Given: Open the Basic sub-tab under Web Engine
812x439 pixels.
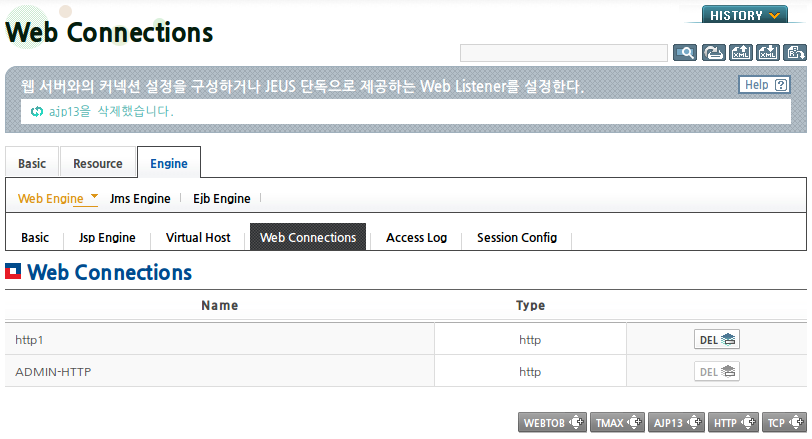Looking at the screenshot, I should [35, 238].
